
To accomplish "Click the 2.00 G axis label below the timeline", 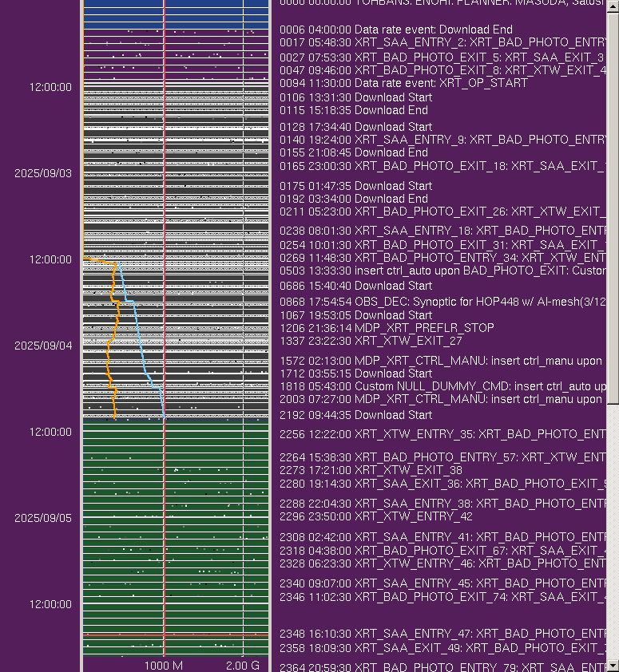I will 243,665.
